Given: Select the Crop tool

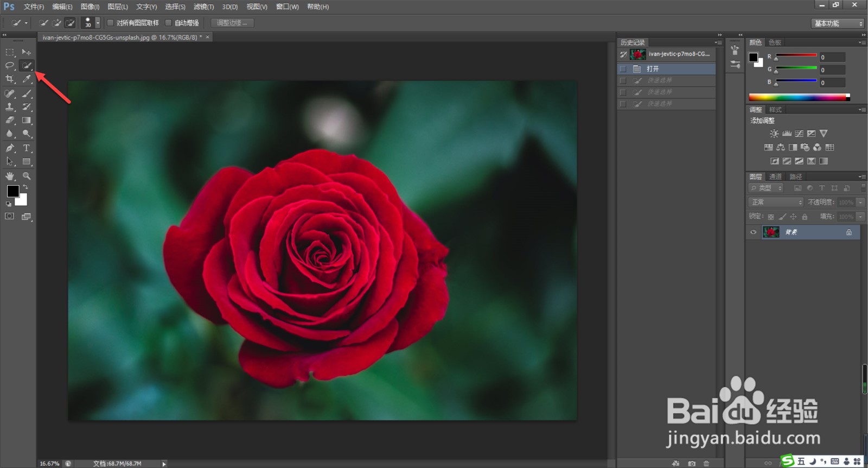Looking at the screenshot, I should click(10, 79).
